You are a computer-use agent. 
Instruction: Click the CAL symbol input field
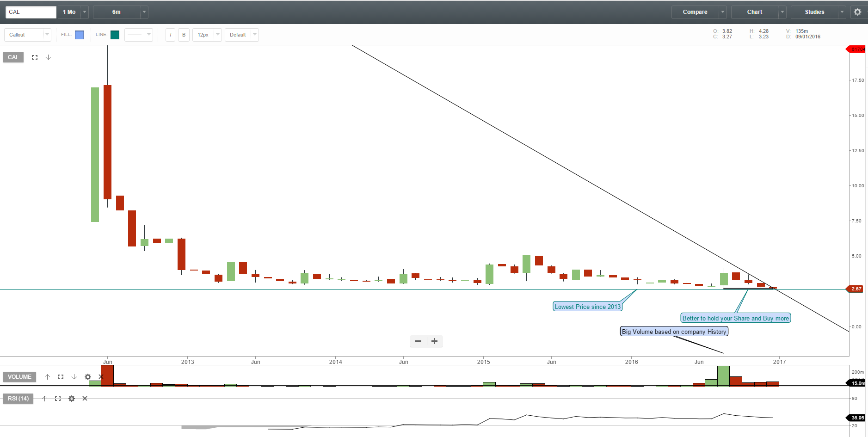30,12
